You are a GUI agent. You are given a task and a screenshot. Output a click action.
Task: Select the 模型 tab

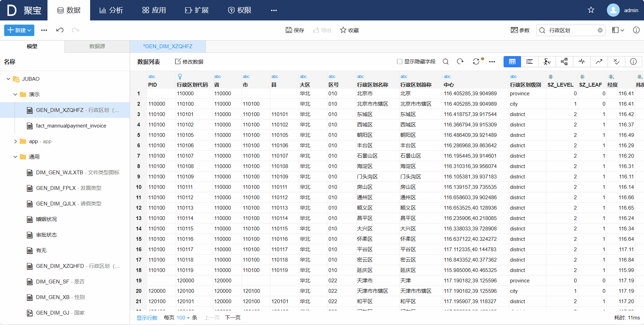coord(32,46)
